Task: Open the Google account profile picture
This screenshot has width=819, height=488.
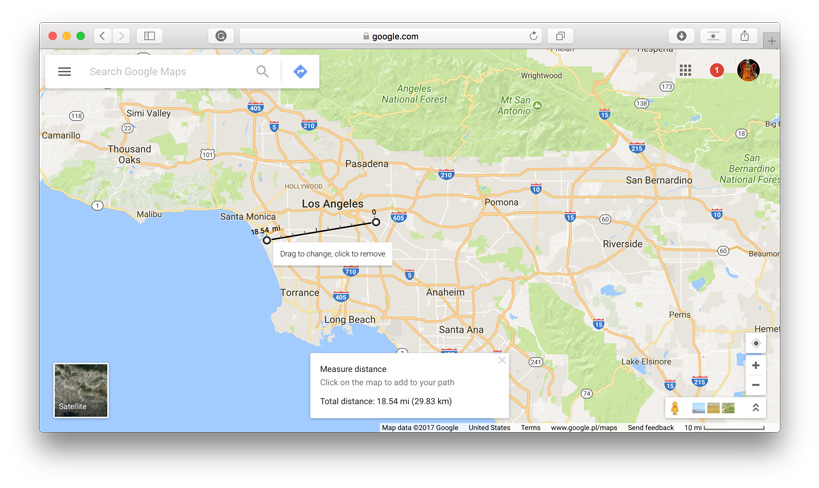Action: tap(748, 70)
